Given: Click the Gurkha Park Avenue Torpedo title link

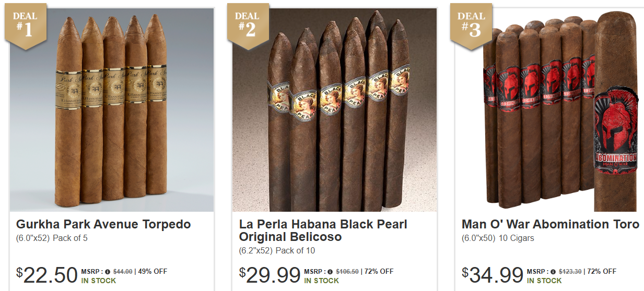Looking at the screenshot, I should pos(103,225).
